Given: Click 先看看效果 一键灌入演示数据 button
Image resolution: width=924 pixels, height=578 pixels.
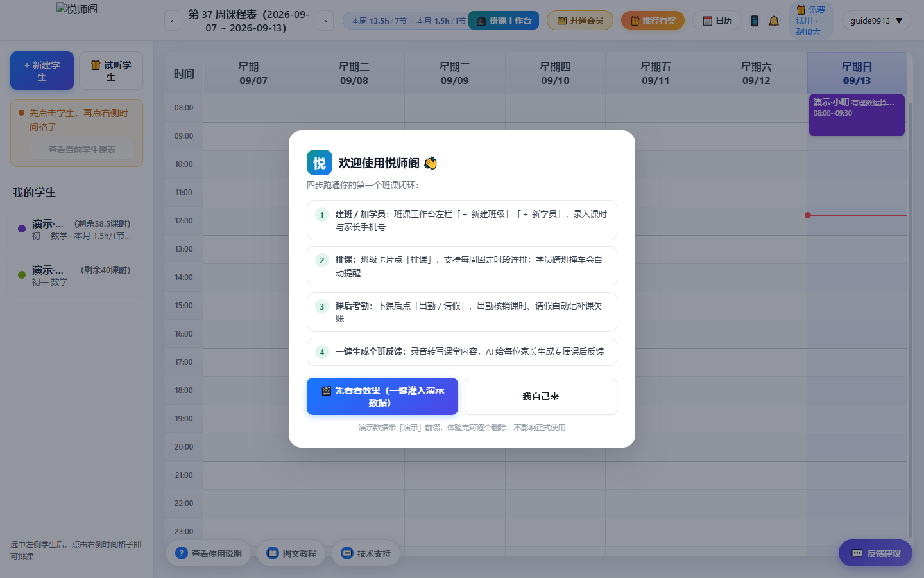Looking at the screenshot, I should coord(382,396).
